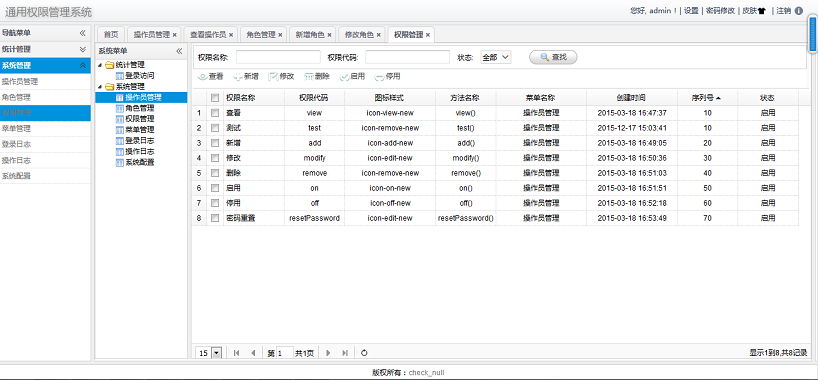Select 菜单管理 tree node in 系统菜单
Screen dimensions: 818x380
(139, 129)
